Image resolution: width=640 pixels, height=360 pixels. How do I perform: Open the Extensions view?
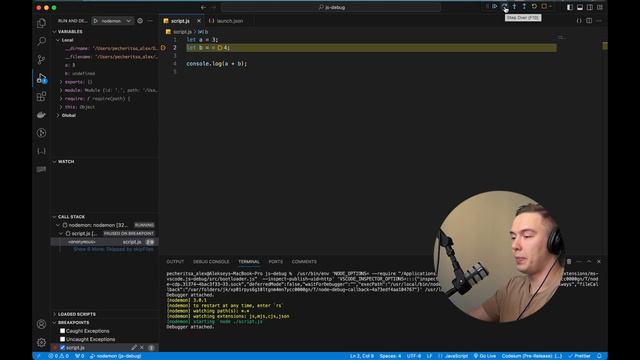coord(41,96)
